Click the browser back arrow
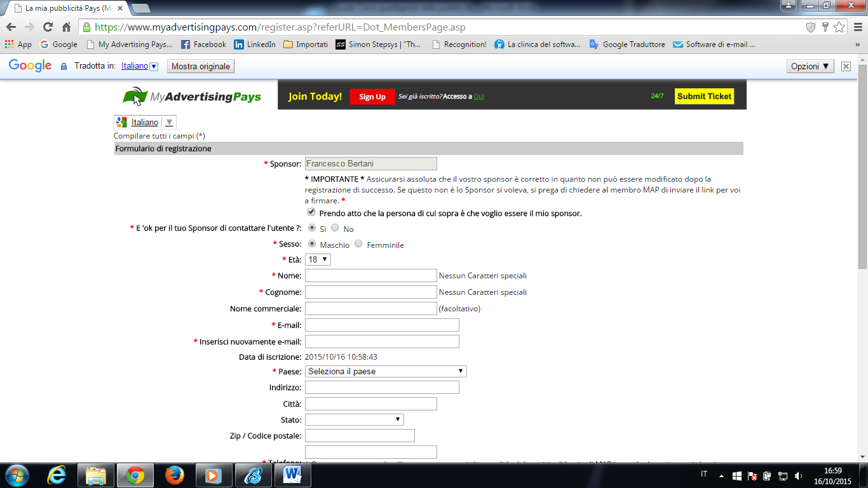 click(x=11, y=27)
